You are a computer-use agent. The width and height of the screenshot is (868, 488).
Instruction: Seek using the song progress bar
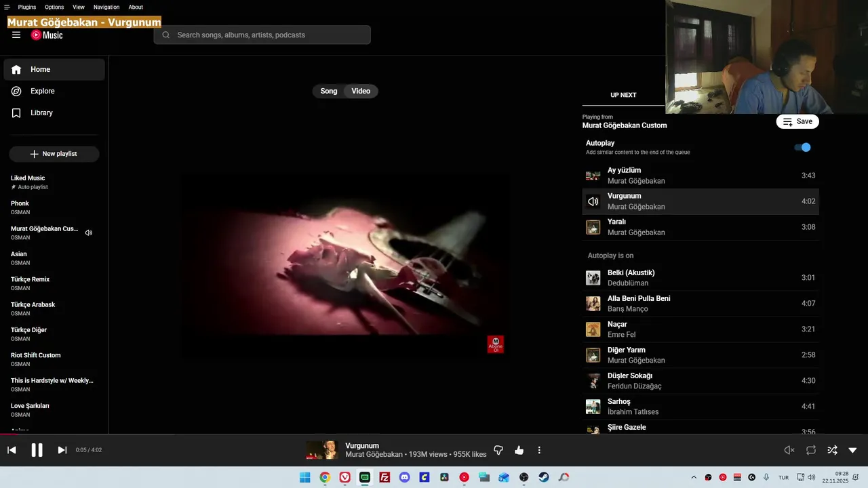(434, 434)
